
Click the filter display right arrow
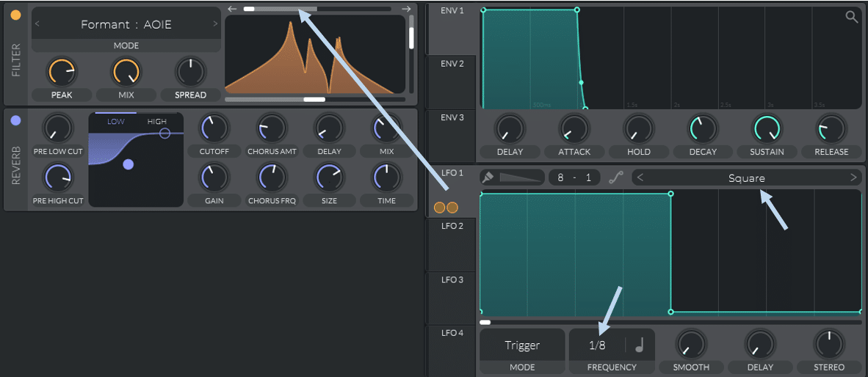click(x=406, y=9)
